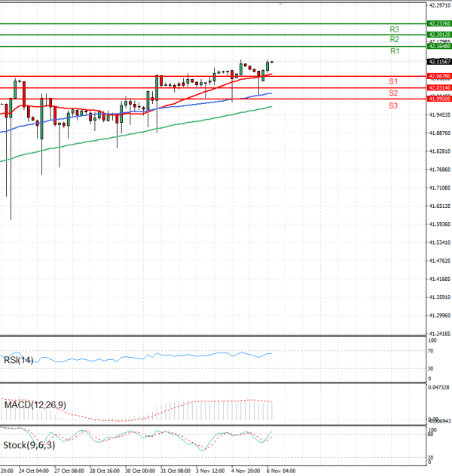Click the last green candlestick on chart
Viewport: 452px width, 476px height.
click(x=267, y=66)
